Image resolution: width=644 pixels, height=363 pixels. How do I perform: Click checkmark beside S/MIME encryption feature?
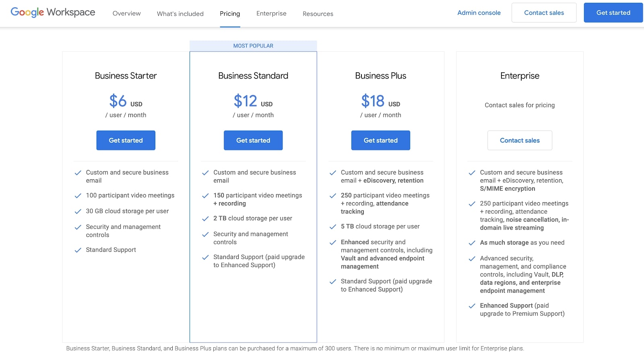(472, 173)
